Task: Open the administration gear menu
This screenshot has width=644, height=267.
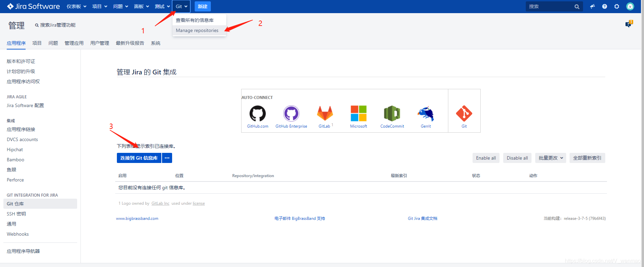Action: click(617, 6)
